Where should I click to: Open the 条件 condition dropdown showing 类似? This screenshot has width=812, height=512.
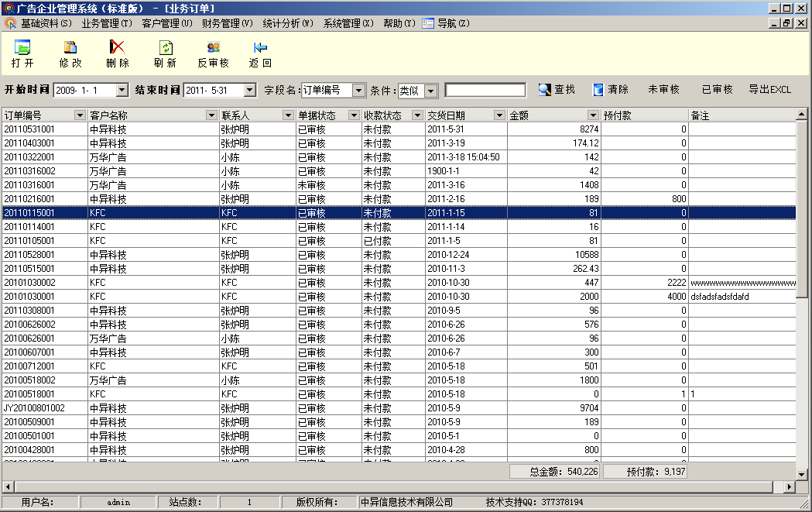pos(432,90)
